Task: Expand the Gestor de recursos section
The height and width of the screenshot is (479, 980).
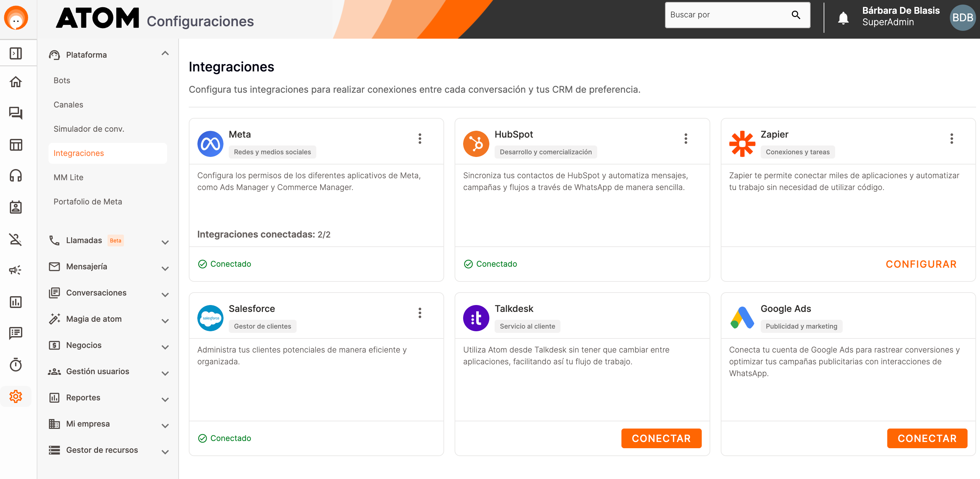Action: tap(165, 452)
